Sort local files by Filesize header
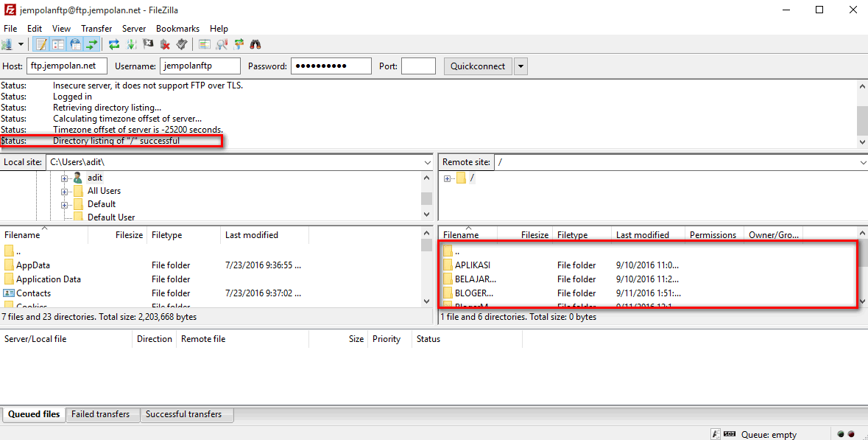 (117, 235)
